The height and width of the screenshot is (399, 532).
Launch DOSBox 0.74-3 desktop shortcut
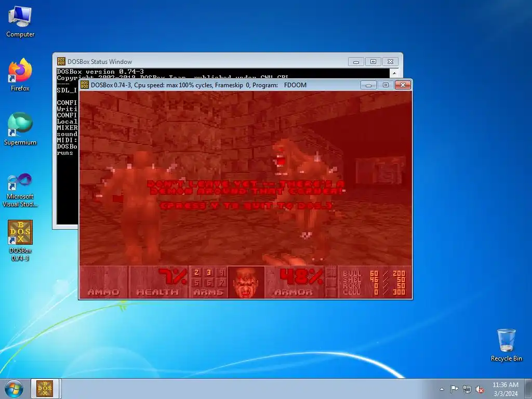(x=20, y=241)
